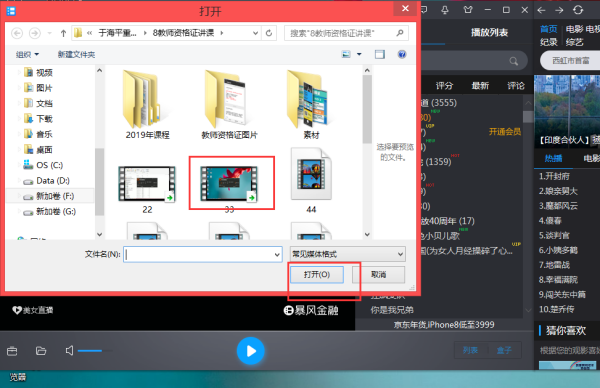
Task: Open the 纪录 category
Action: (x=549, y=42)
